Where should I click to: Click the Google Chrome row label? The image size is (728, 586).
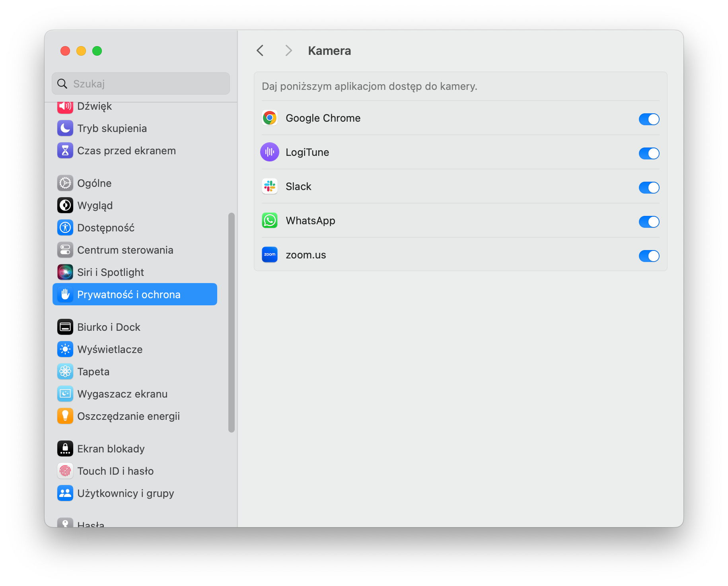[323, 118]
